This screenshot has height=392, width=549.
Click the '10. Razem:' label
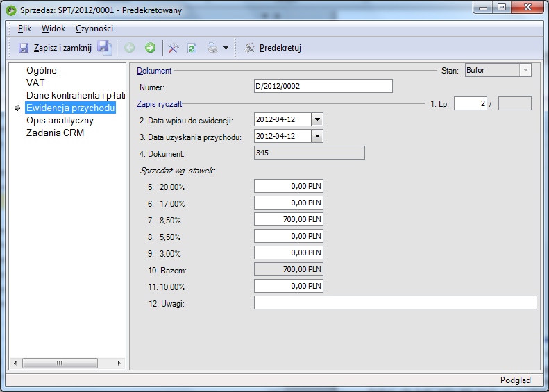coord(167,271)
